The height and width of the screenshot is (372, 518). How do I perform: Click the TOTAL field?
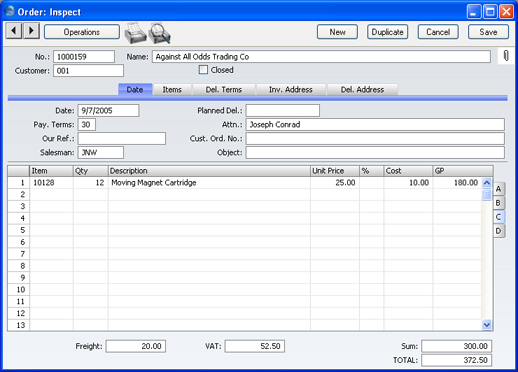pos(457,360)
